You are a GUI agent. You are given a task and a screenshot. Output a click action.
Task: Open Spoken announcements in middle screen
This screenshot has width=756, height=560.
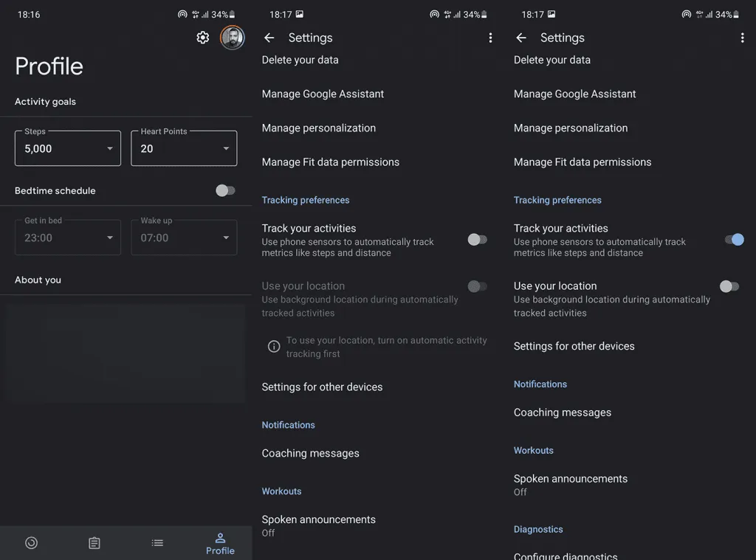coord(319,525)
